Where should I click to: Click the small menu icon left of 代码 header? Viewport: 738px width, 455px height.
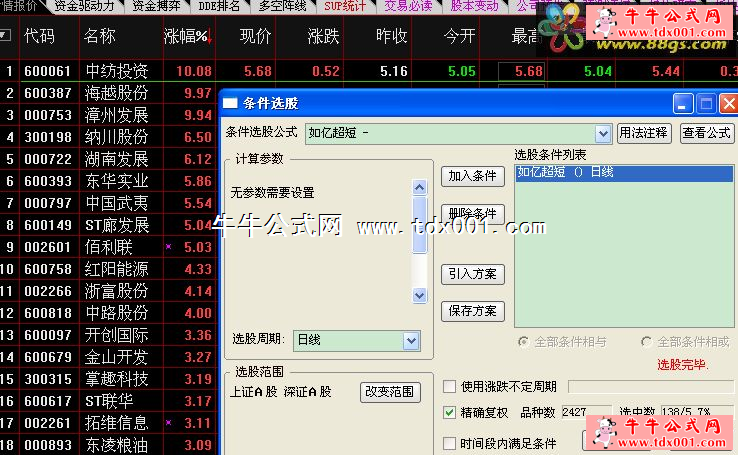(x=5, y=34)
